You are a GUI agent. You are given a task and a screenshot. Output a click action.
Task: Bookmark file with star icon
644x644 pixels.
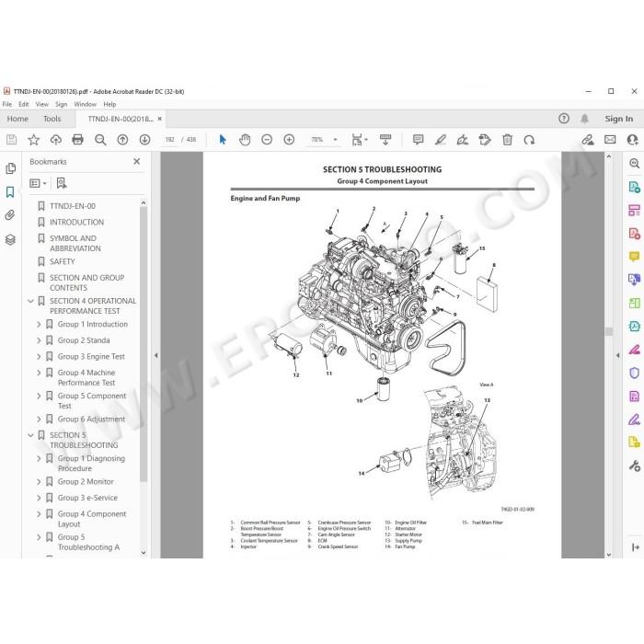[34, 140]
